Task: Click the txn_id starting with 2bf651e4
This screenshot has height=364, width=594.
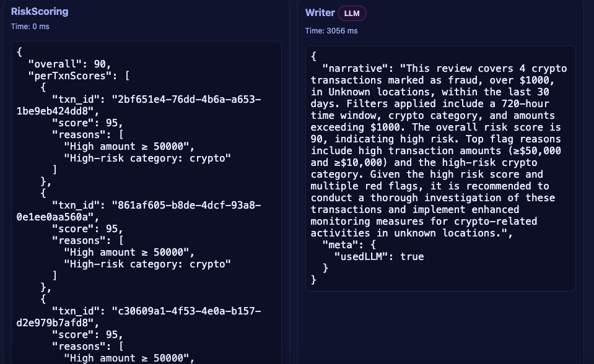Action: pyautogui.click(x=186, y=99)
